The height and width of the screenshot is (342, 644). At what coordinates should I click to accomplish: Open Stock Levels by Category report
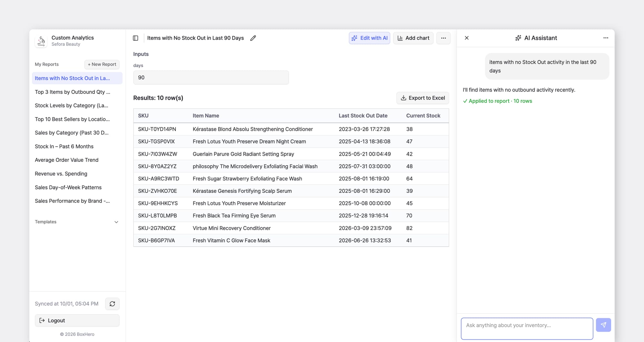[x=77, y=105]
